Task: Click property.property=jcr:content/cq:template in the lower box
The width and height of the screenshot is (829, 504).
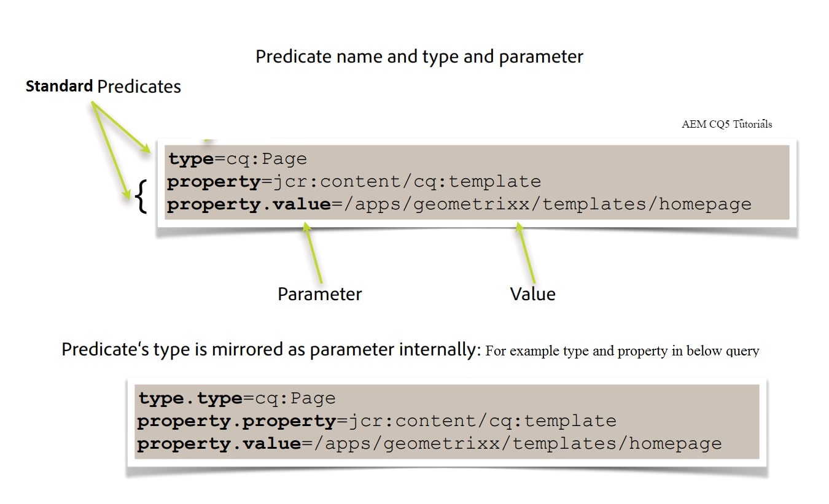Action: [x=376, y=421]
